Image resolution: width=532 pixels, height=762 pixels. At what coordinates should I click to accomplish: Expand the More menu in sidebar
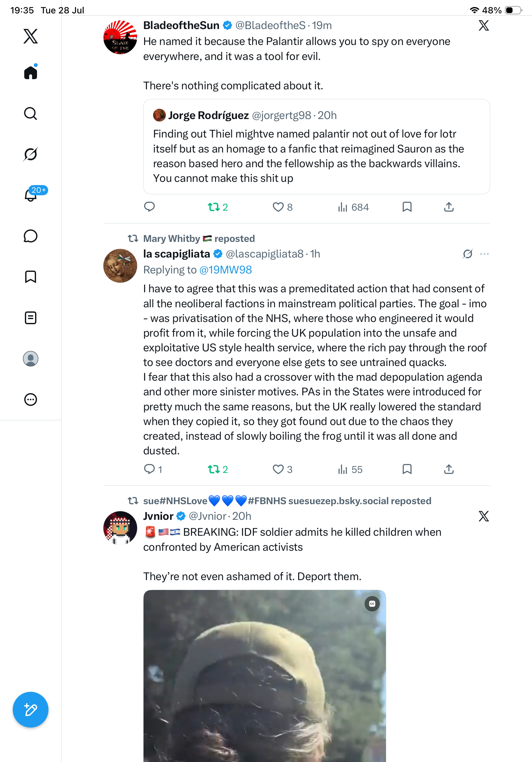point(31,400)
